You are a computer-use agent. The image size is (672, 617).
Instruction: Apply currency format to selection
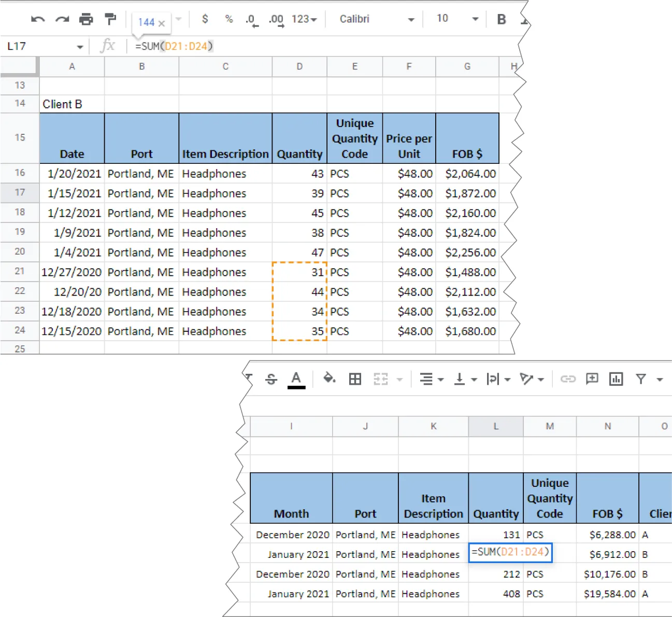coord(205,19)
